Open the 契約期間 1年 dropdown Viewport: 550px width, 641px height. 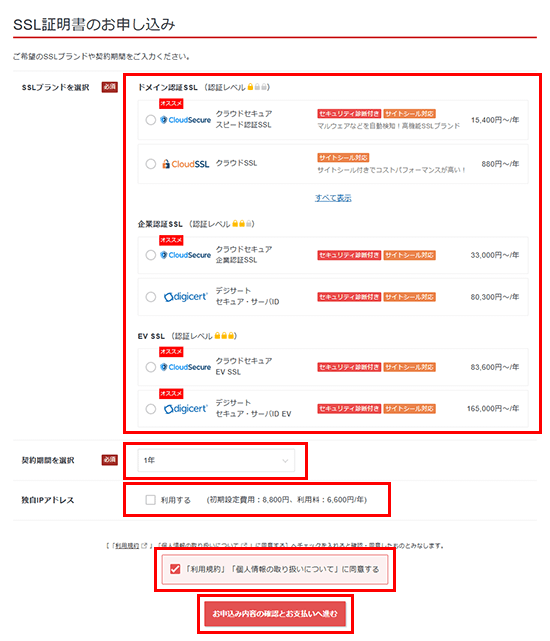coord(216,460)
